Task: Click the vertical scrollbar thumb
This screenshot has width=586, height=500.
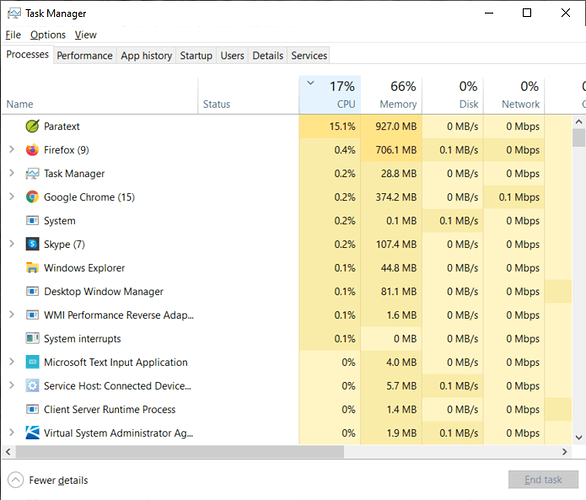Action: 579,138
